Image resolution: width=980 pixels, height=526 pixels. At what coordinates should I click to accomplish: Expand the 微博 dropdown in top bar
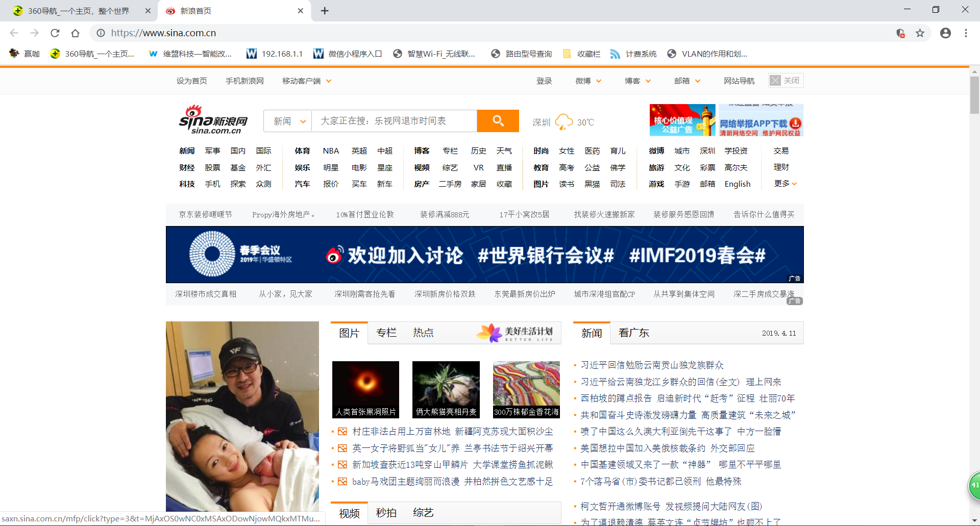pos(588,81)
